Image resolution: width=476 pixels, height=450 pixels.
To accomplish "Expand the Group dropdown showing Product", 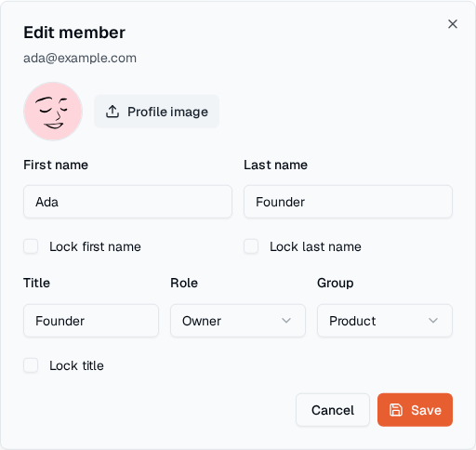I will point(385,321).
